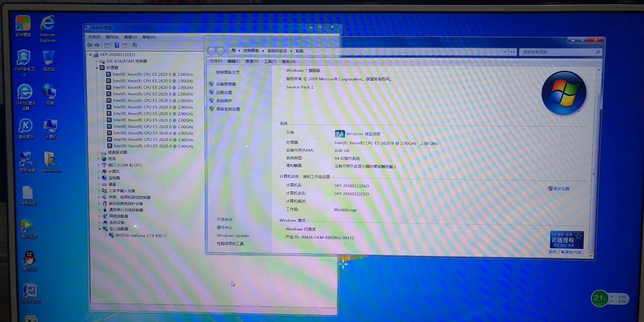
Task: Click the scan hardware changes toolbar icon
Action: [135, 45]
